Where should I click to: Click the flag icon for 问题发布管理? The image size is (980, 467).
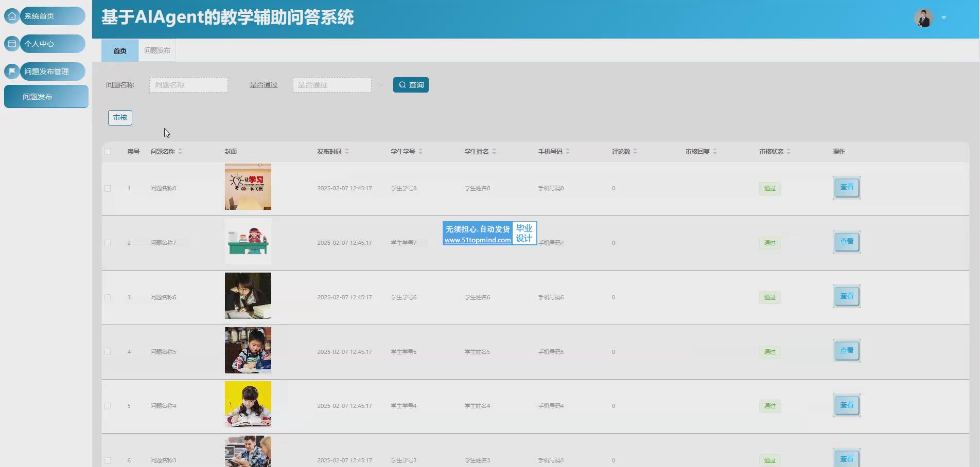(x=12, y=71)
